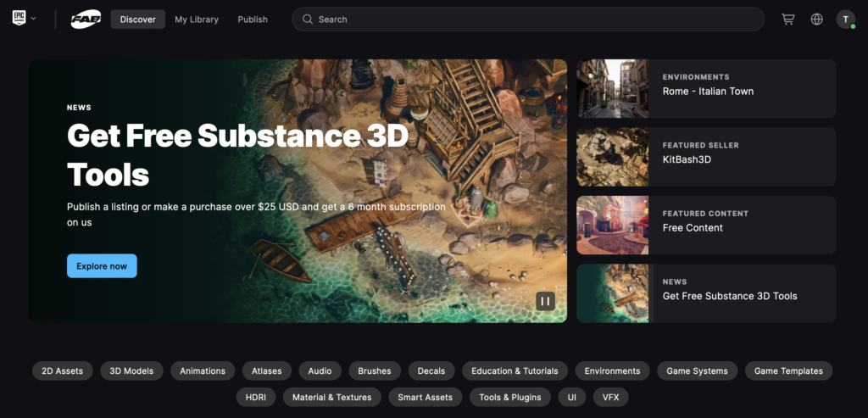Click the Fab logo
The height and width of the screenshot is (418, 868).
pyautogui.click(x=85, y=19)
